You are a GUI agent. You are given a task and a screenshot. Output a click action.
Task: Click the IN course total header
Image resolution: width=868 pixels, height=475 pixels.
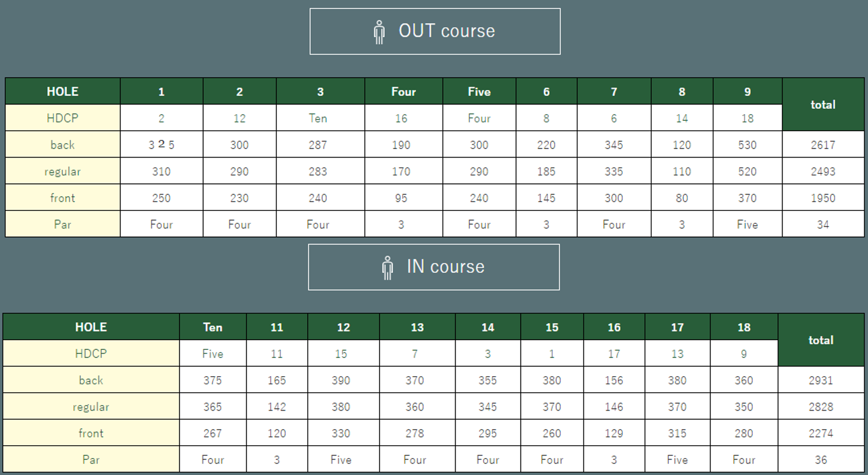[x=821, y=340]
